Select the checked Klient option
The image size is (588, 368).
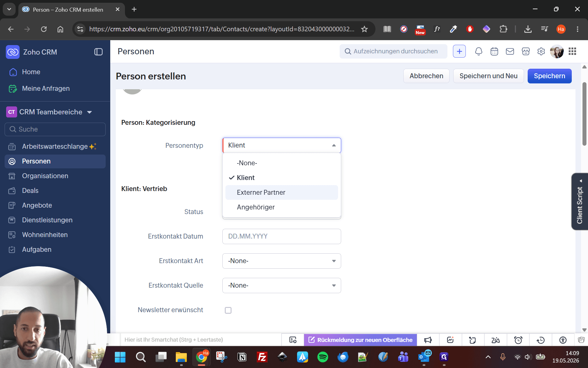tap(281, 178)
